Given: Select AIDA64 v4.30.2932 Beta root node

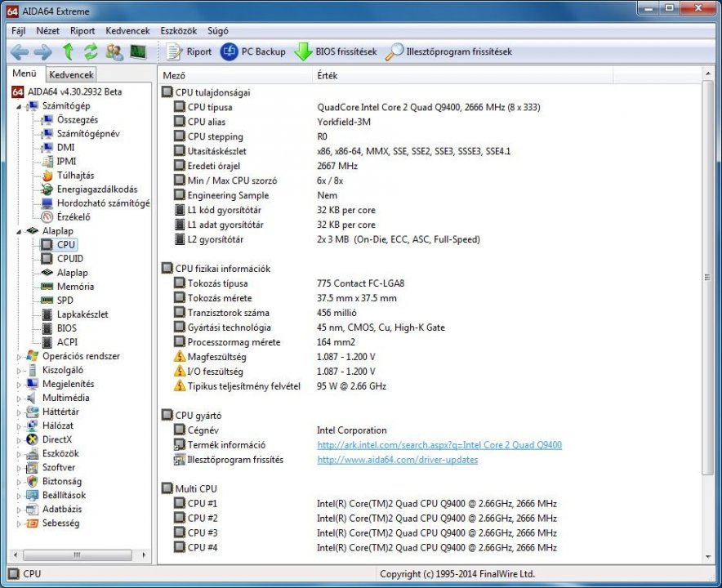Looking at the screenshot, I should (74, 91).
